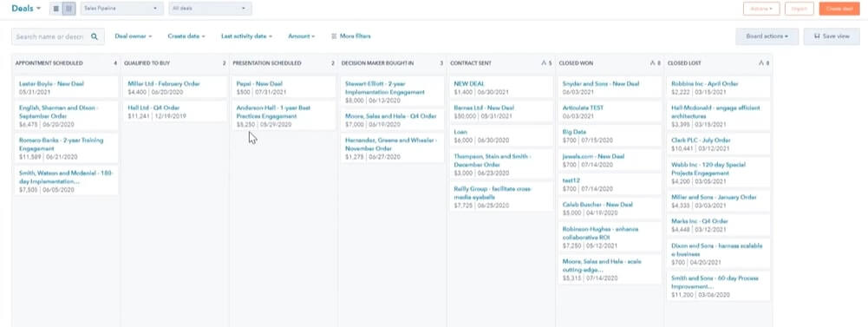Open the Sales Pipeline dropdown
Viewport: 868px width, 327px height.
click(121, 9)
